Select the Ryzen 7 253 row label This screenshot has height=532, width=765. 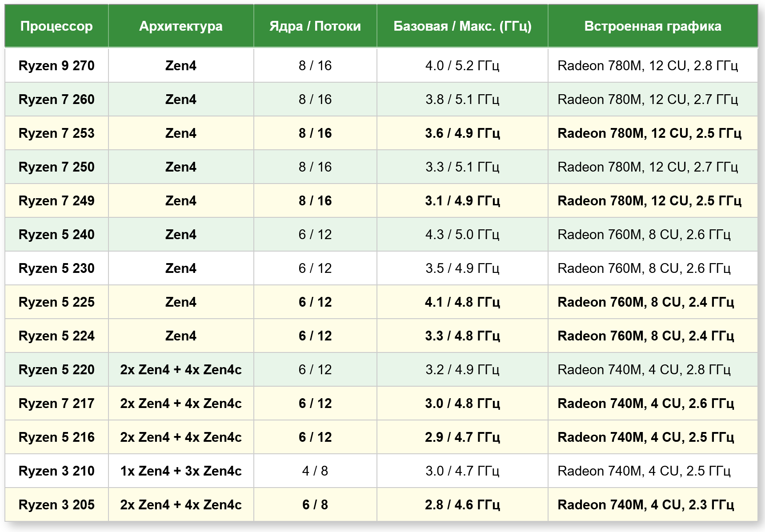click(x=56, y=133)
